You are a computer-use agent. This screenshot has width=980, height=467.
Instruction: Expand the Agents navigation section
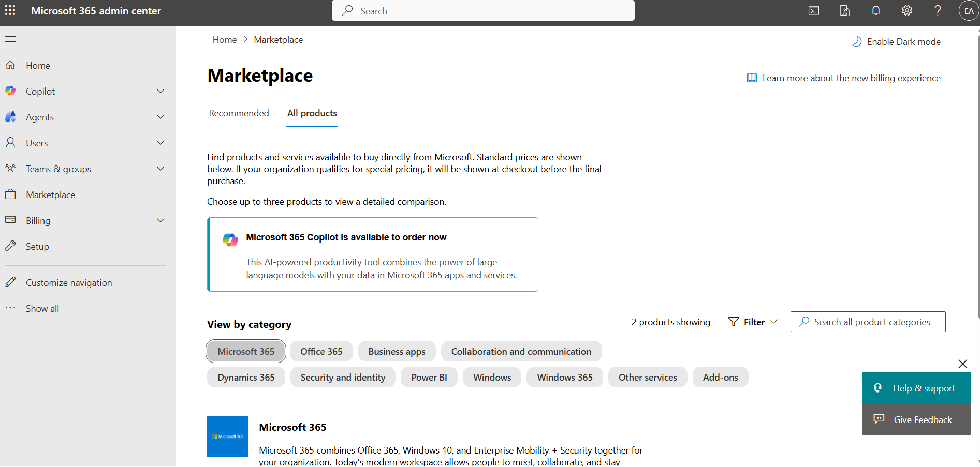pos(160,117)
